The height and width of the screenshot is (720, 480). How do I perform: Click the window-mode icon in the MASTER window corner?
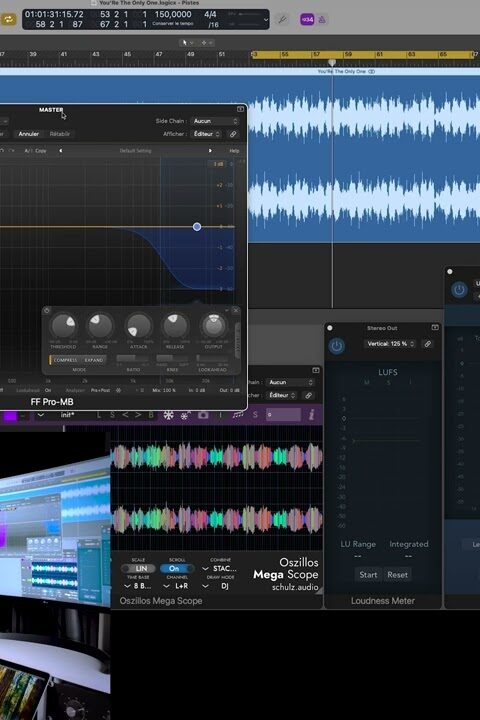point(240,109)
